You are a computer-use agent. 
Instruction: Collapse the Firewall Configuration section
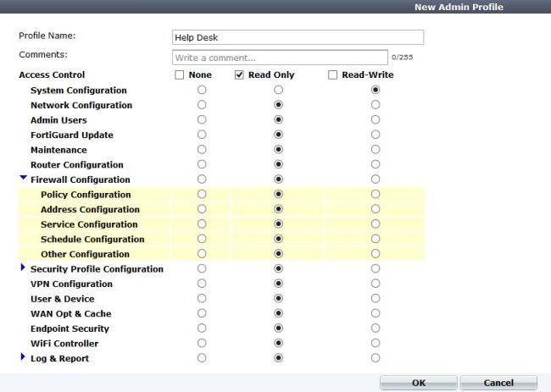(x=23, y=178)
